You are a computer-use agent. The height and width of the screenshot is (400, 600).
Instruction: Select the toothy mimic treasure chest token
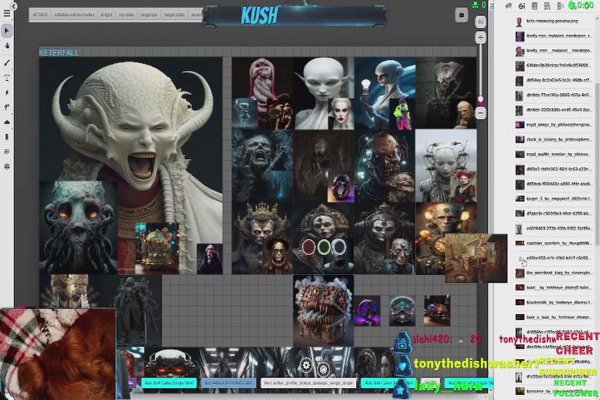[324, 310]
